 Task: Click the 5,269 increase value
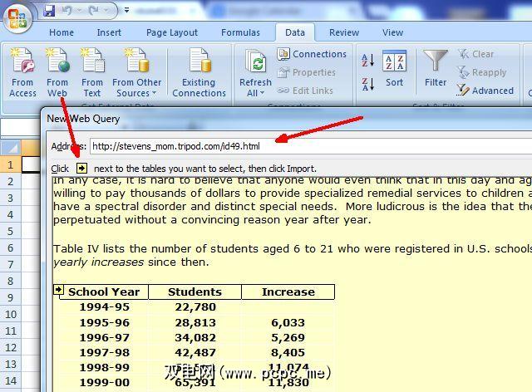tap(288, 337)
